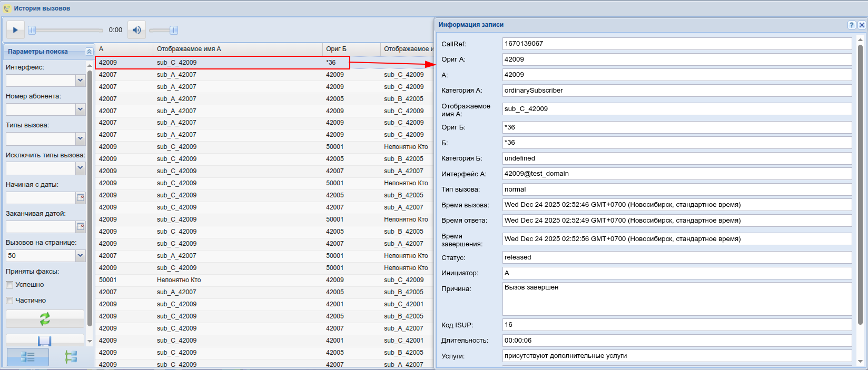
Task: Open calendar for 'Начиная с даты'
Action: pyautogui.click(x=81, y=198)
